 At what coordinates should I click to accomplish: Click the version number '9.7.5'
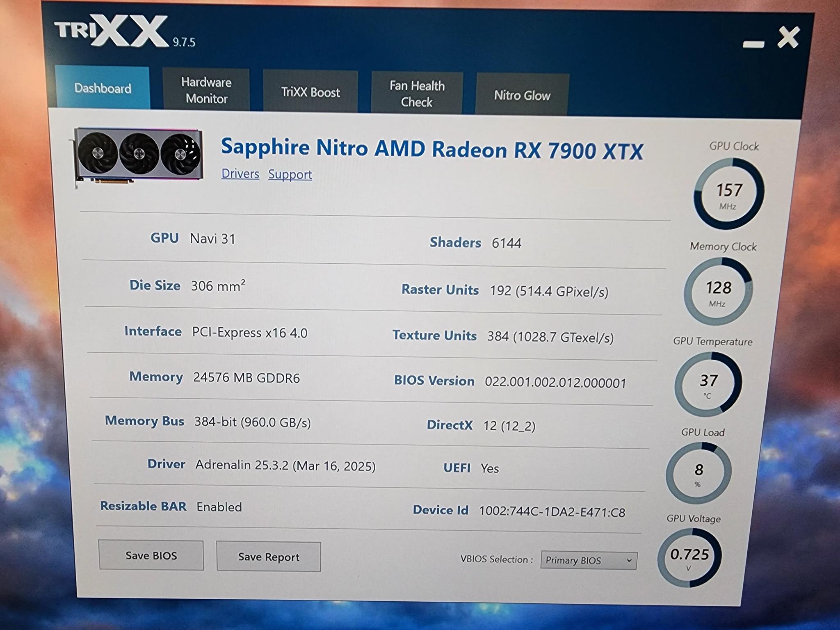tap(184, 42)
